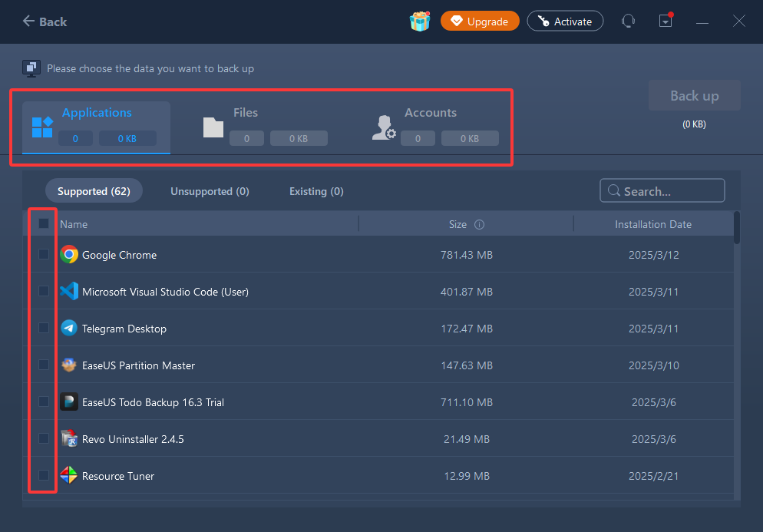Click the (0 KB) total under Back up
Screen dimensions: 763x532
pyautogui.click(x=694, y=124)
